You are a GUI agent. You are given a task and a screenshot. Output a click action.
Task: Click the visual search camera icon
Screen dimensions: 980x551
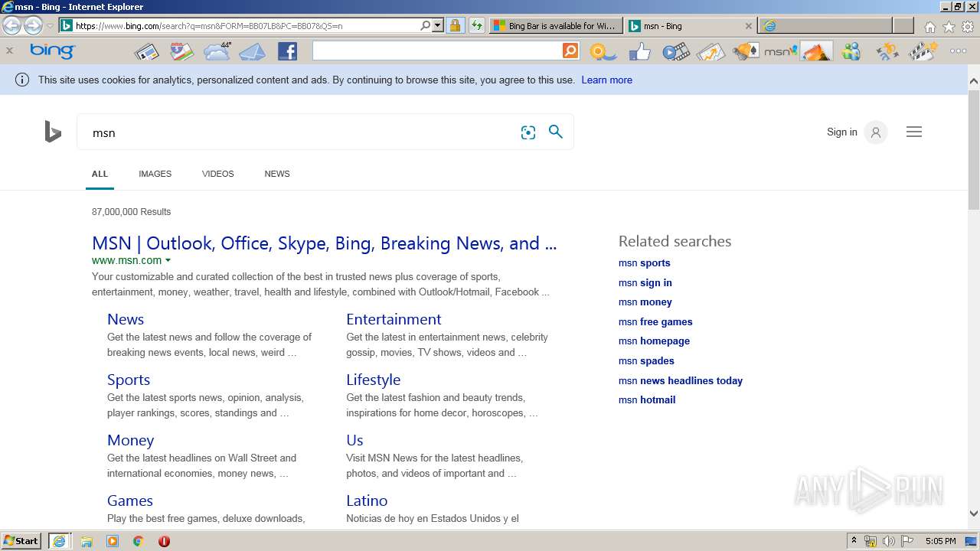(528, 132)
